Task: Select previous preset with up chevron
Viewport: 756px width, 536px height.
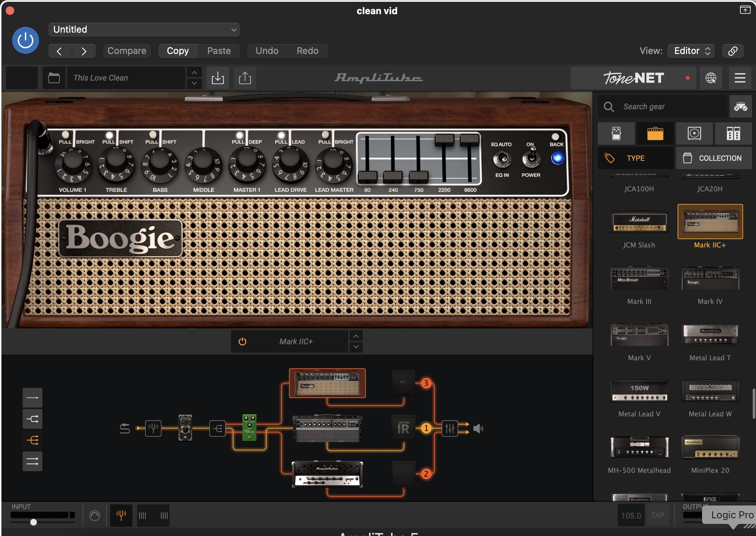Action: (x=194, y=72)
